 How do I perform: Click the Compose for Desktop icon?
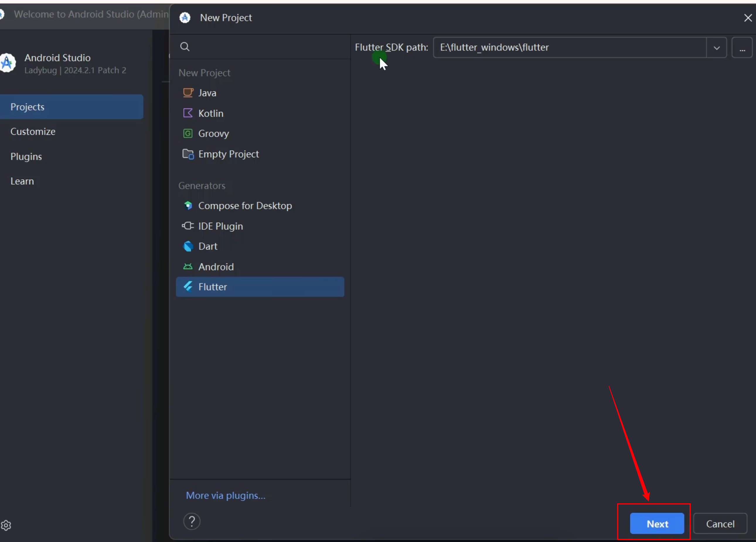tap(188, 205)
